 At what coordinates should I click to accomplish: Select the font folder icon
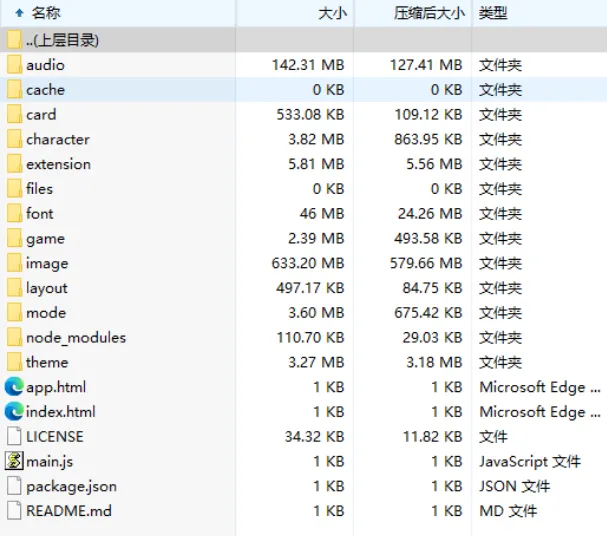point(14,213)
